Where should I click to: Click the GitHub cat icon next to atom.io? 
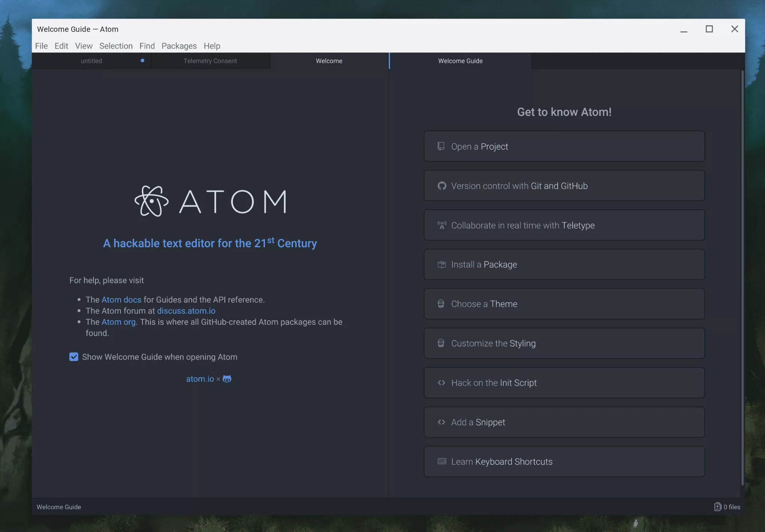tap(227, 379)
